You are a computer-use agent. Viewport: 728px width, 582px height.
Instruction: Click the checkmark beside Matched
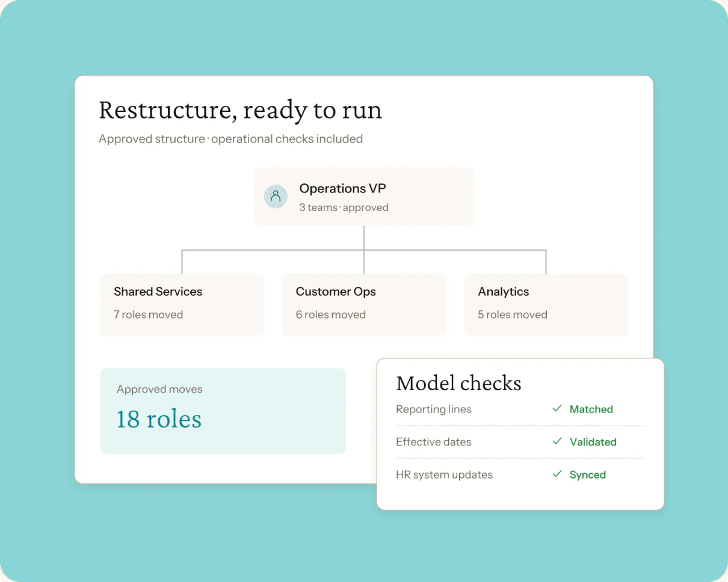click(x=557, y=409)
